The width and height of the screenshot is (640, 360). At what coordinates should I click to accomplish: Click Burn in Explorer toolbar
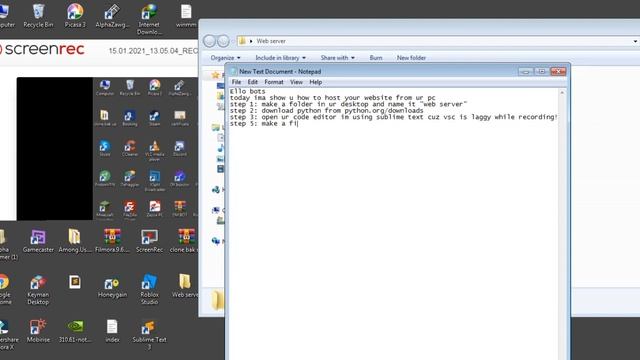pos(376,58)
